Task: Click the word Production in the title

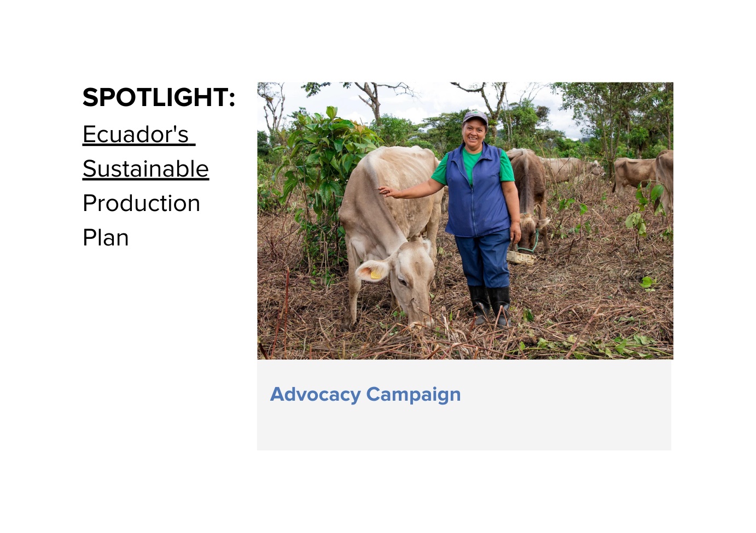Action: pyautogui.click(x=141, y=203)
